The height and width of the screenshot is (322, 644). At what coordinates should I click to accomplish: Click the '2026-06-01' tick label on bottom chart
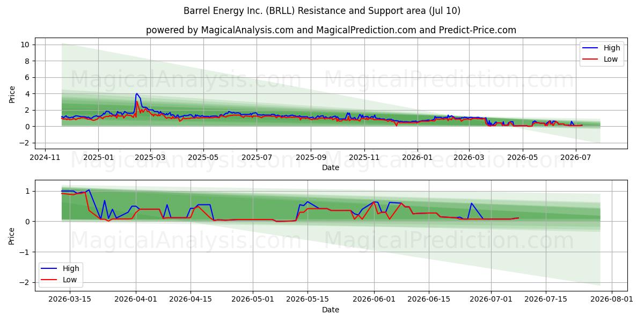click(x=374, y=300)
